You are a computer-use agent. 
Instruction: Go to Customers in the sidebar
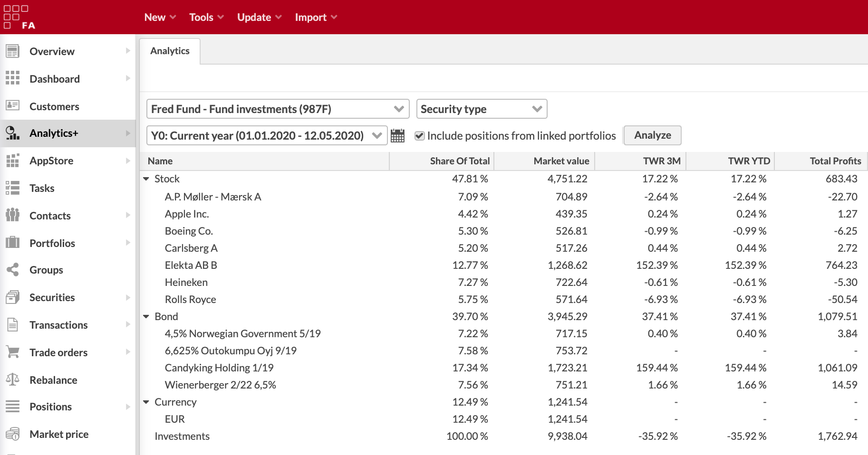(68, 106)
